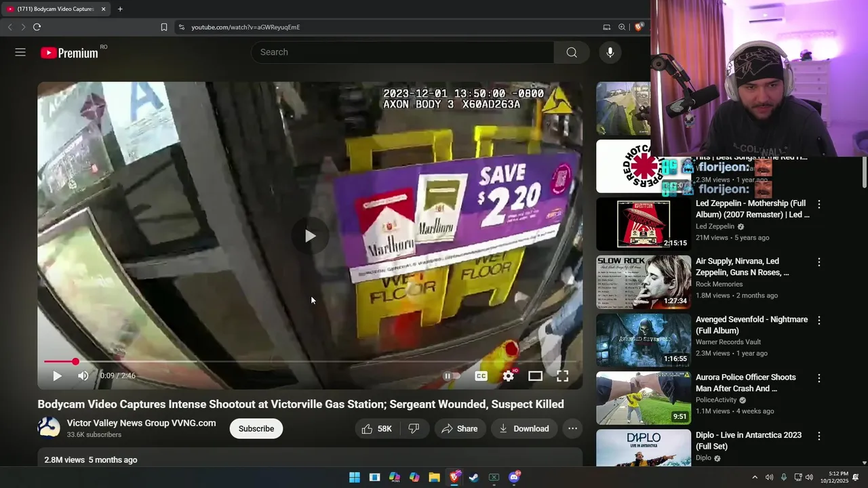View site information icon beside URL
This screenshot has height=488, width=868.
click(x=181, y=27)
